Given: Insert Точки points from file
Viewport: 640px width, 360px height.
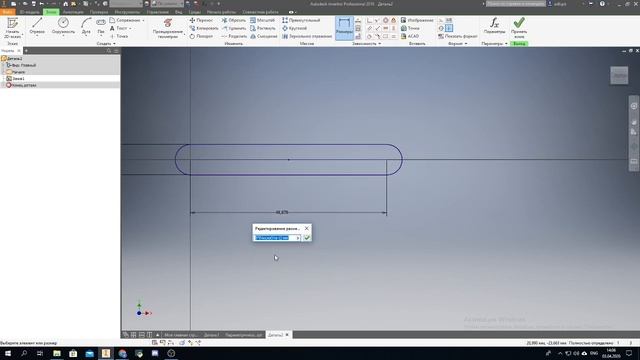Looking at the screenshot, I should 410,28.
